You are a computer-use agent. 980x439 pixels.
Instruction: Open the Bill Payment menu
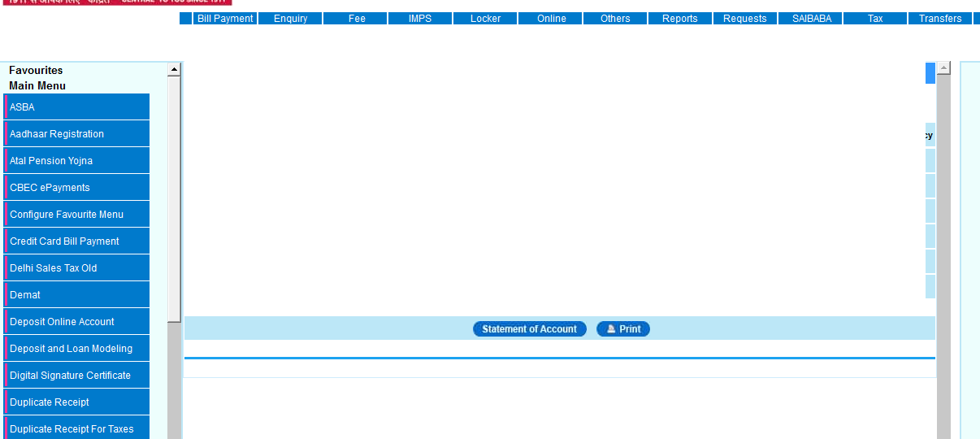pos(225,19)
